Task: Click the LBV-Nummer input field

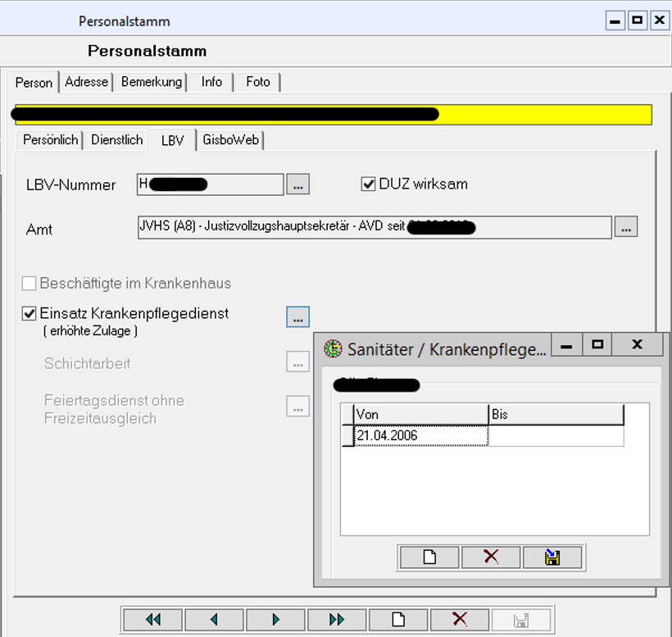Action: coord(210,184)
